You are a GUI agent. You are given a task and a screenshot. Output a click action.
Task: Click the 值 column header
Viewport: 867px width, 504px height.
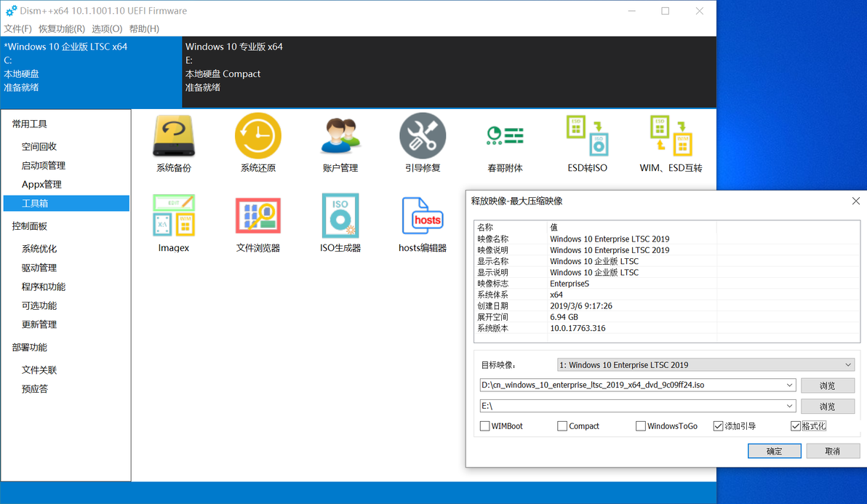tap(631, 227)
